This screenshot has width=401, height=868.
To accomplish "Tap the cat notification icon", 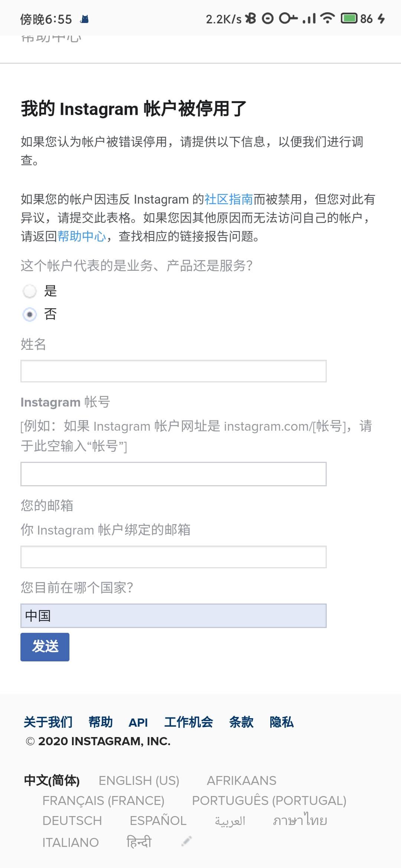I will [85, 19].
